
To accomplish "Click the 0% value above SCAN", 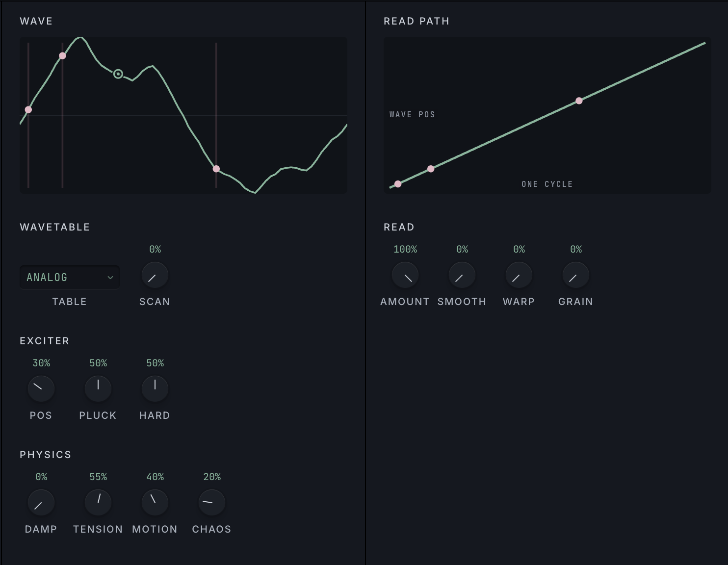I will coord(155,249).
